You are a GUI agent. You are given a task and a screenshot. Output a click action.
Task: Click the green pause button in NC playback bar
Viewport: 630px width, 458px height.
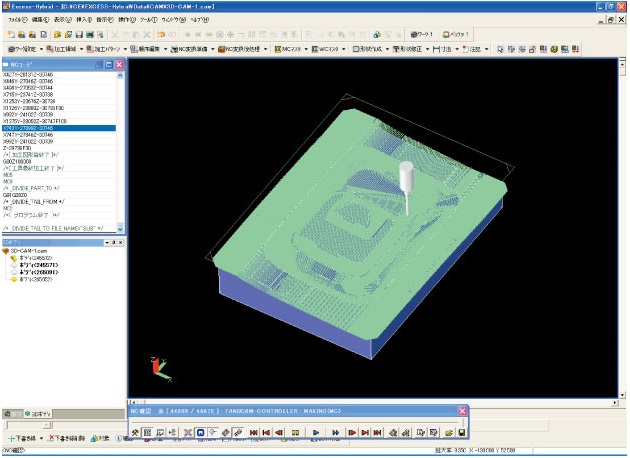(296, 431)
